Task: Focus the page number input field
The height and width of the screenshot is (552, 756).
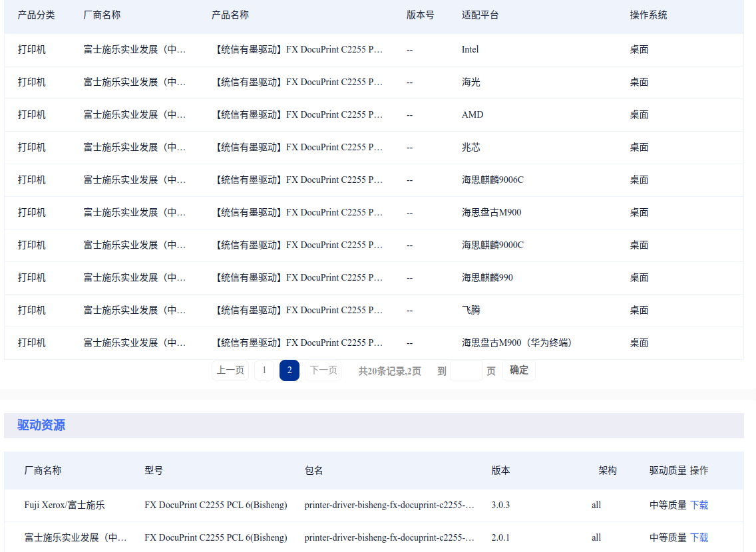Action: tap(467, 370)
